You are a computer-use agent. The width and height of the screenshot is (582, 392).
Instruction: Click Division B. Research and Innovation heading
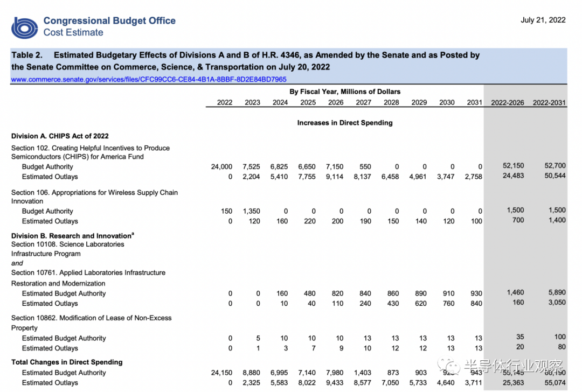(x=72, y=236)
